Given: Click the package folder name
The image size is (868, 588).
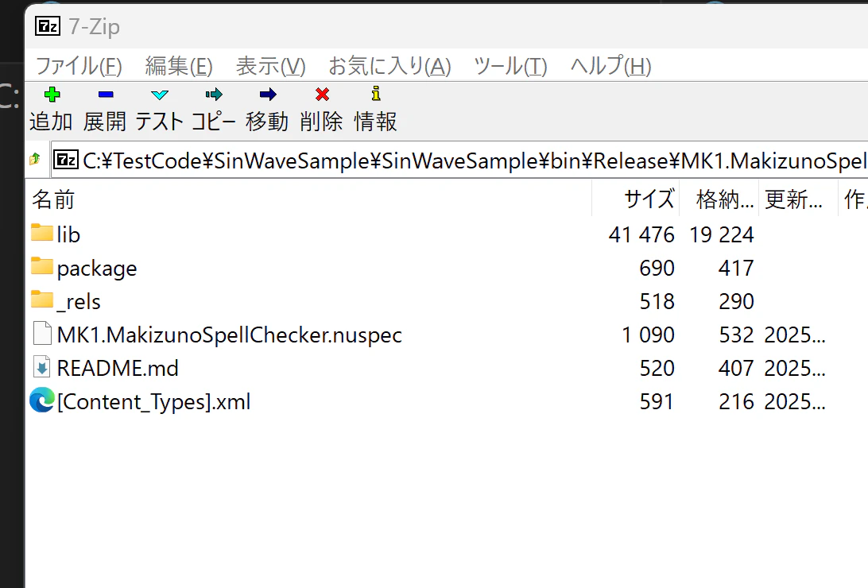Looking at the screenshot, I should coord(97,269).
